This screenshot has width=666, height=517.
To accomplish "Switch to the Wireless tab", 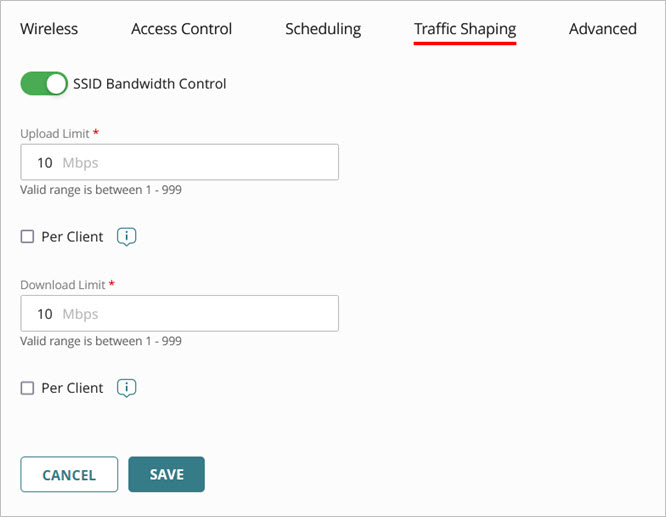I will tap(49, 29).
